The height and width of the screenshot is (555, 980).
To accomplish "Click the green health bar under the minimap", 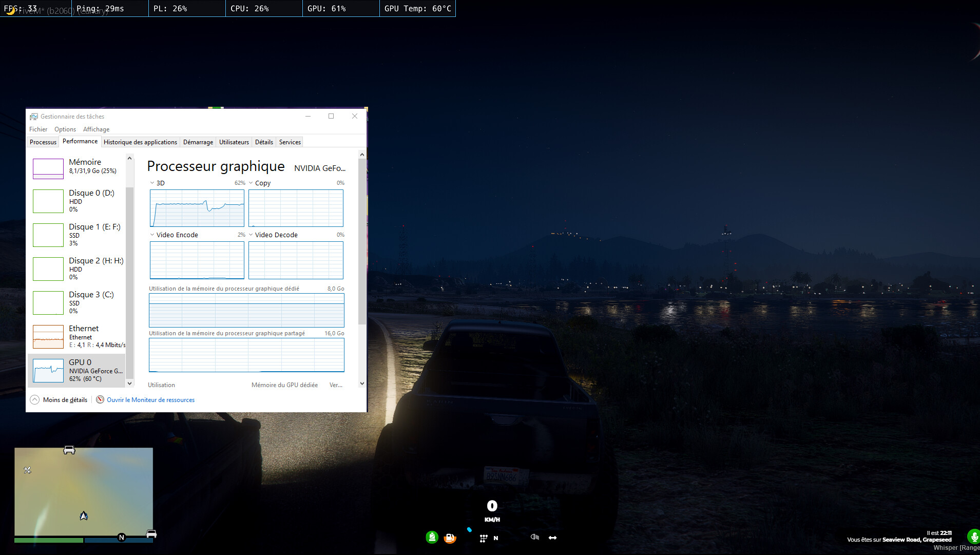I will tap(49, 540).
